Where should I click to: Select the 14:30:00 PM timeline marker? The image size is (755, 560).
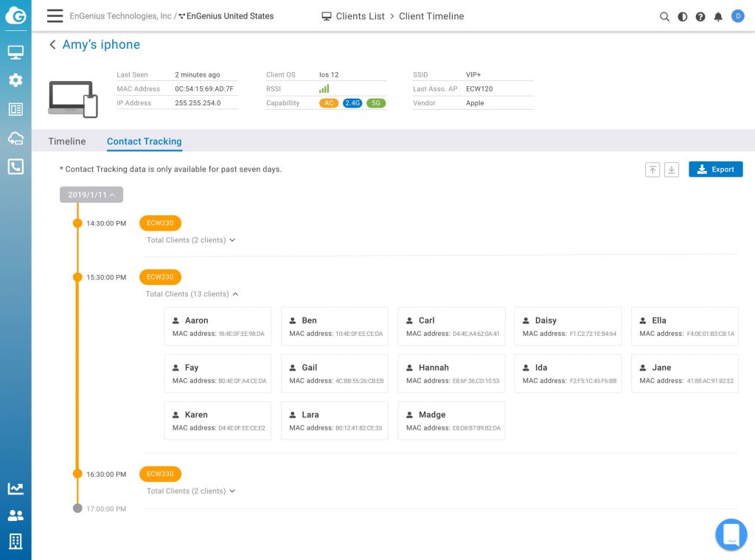tap(77, 223)
